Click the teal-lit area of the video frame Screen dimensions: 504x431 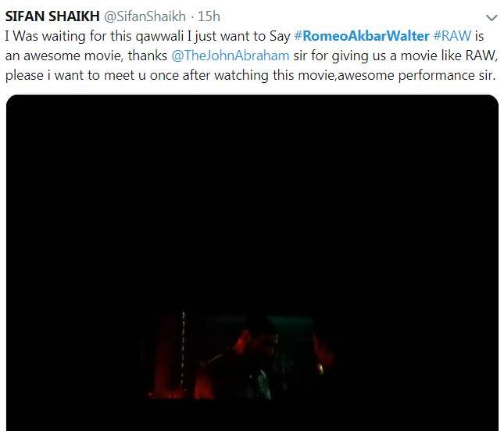[x=289, y=341]
